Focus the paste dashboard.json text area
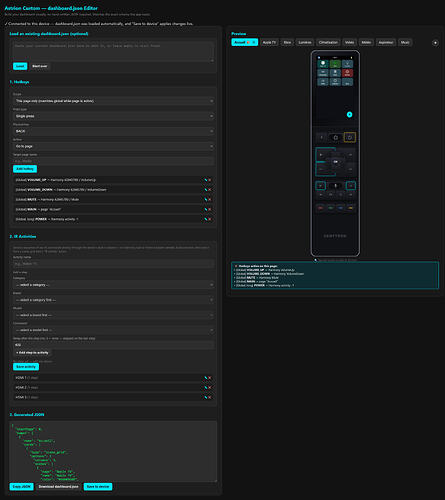The image size is (445, 500). click(x=113, y=52)
